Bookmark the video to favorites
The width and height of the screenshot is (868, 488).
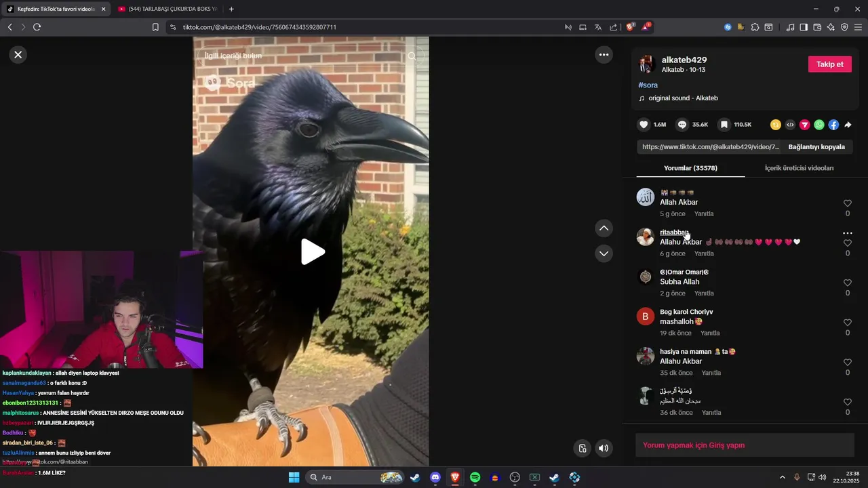[x=724, y=125]
